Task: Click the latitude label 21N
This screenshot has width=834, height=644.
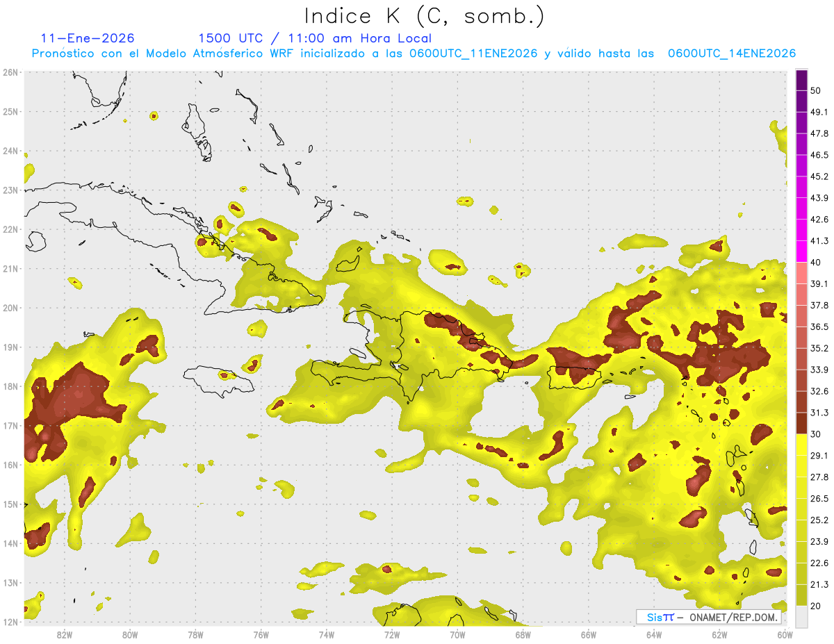Action: (x=10, y=269)
